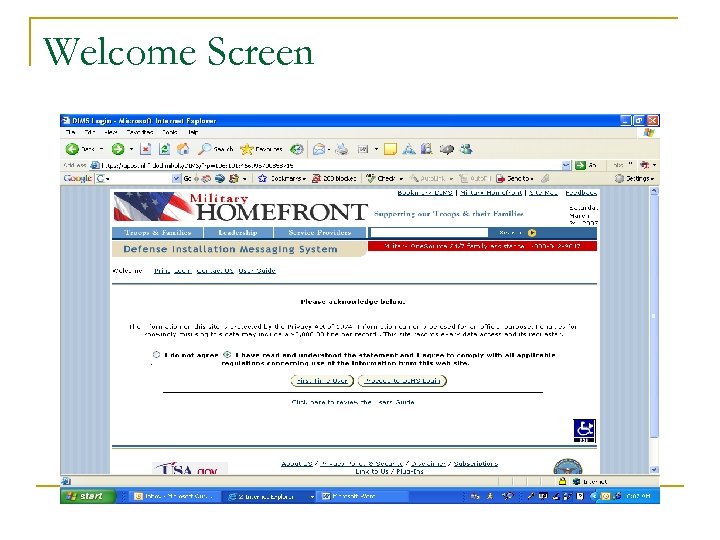Image resolution: width=720 pixels, height=540 pixels.
Task: Click the vertical scrollbar down arrow
Action: point(654,470)
